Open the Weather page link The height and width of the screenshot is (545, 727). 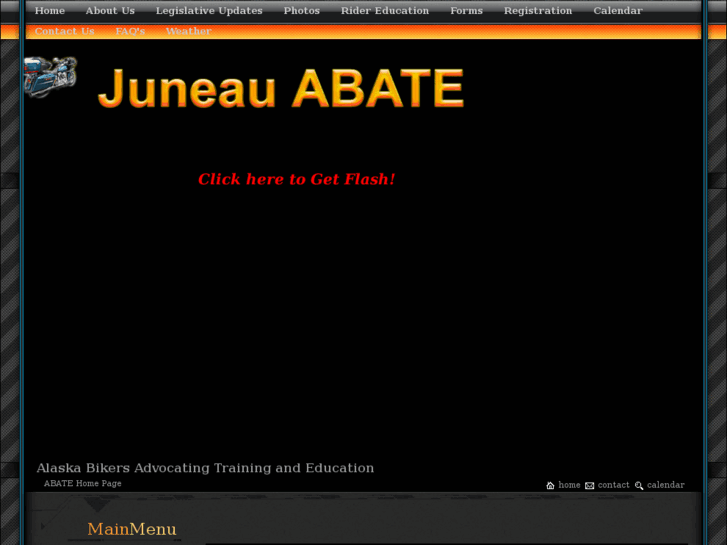(189, 31)
